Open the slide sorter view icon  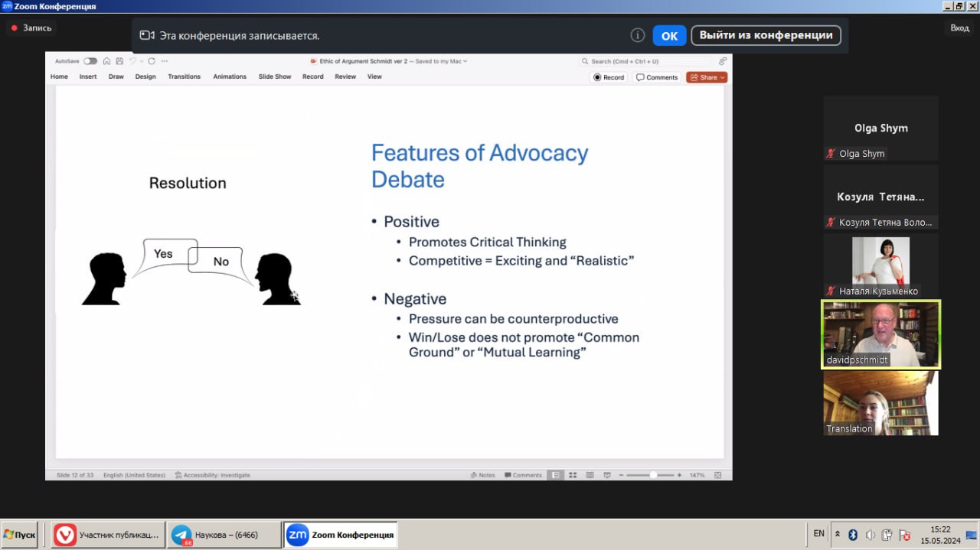click(573, 475)
